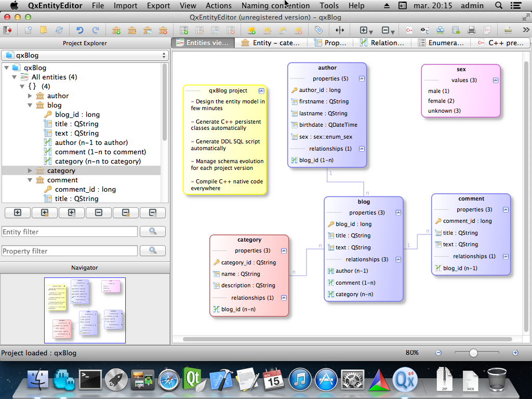Click the zoom slider handle
Viewport: 532px width, 399px height.
473,353
